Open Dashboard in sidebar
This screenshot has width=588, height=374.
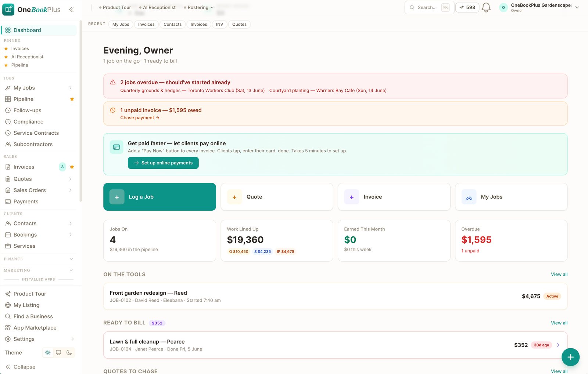(x=39, y=30)
